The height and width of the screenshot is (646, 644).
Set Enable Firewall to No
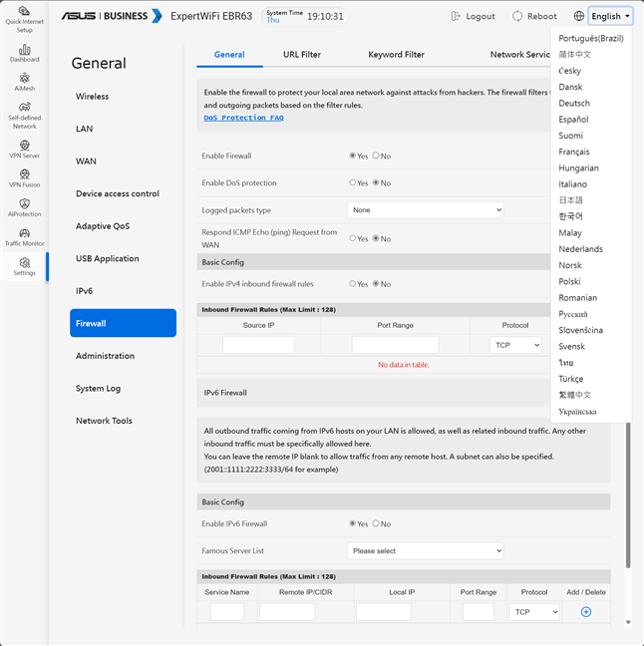click(x=376, y=156)
